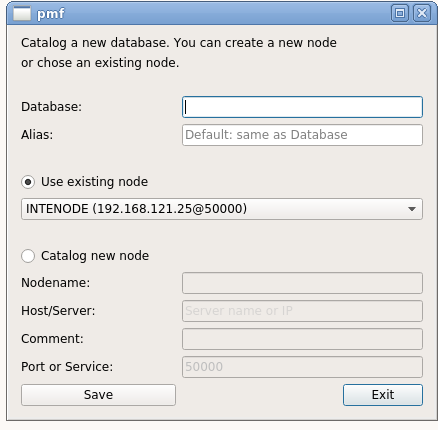Click the 'Alias:' label
Viewport: 438px width, 430px height.
point(37,135)
